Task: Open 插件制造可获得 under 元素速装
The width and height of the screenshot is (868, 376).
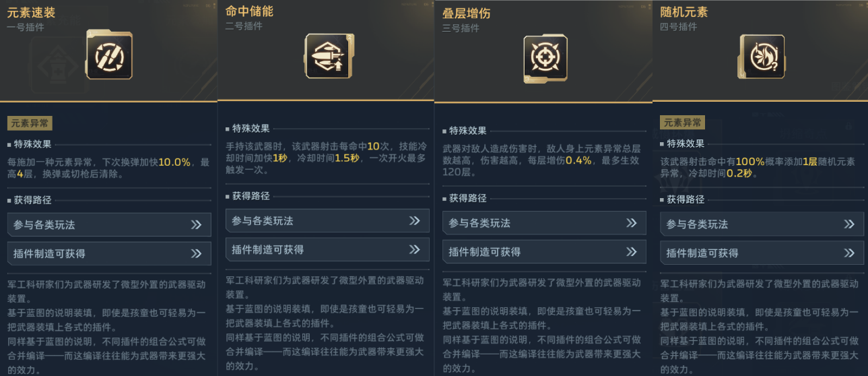Action: coord(109,253)
